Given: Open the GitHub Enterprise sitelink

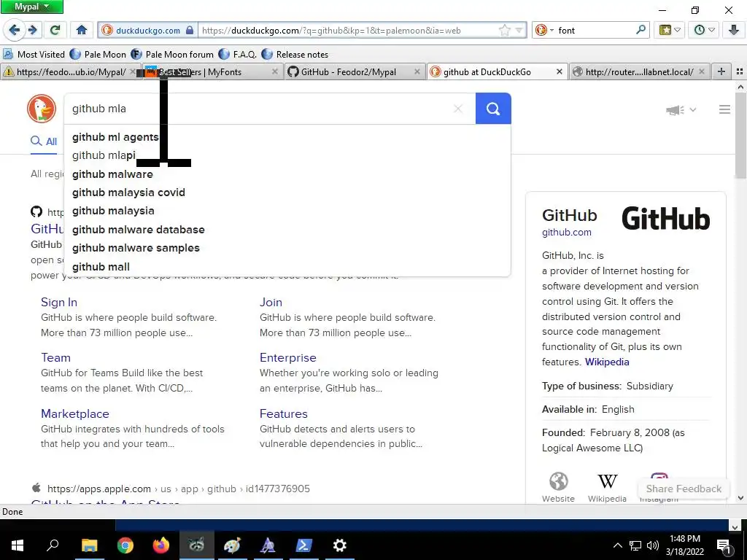Looking at the screenshot, I should tap(287, 357).
